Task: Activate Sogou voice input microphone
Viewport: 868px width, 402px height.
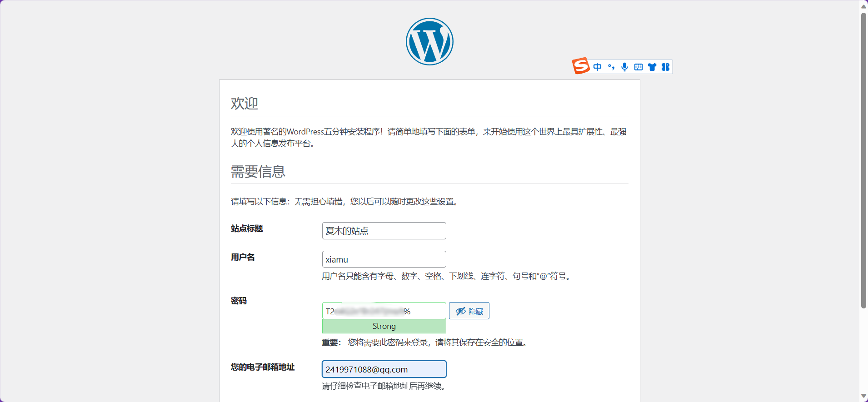Action: (x=625, y=67)
